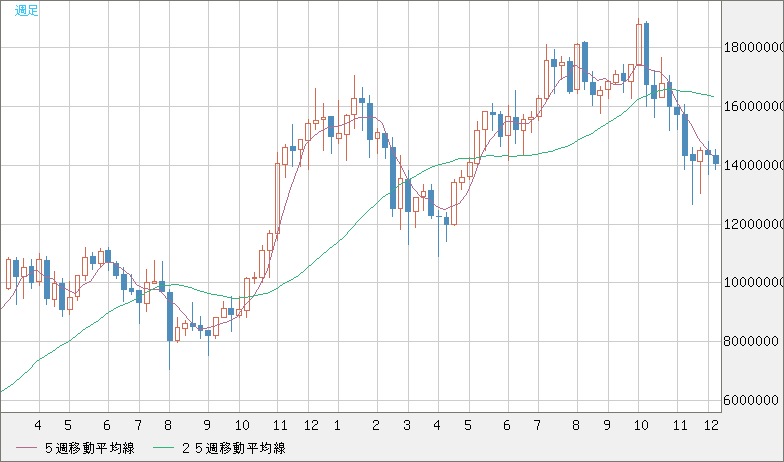Click the large red candle rising before first 11
The image size is (784, 462).
click(277, 197)
